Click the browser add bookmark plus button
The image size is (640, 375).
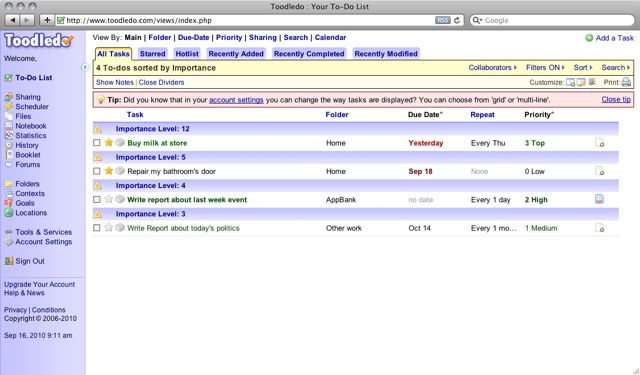tap(47, 20)
